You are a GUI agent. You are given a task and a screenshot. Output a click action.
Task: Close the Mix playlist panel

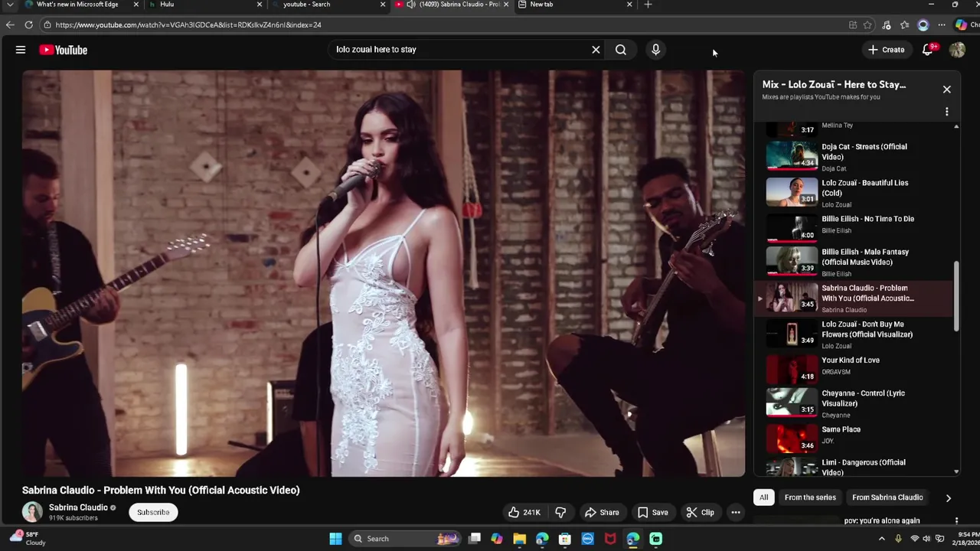point(947,90)
